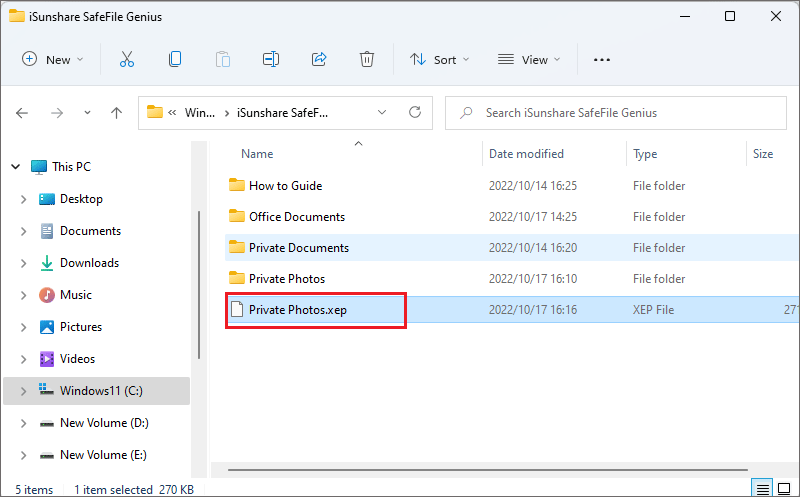The height and width of the screenshot is (497, 800).
Task: Click the Copy icon in toolbar
Action: pos(175,60)
